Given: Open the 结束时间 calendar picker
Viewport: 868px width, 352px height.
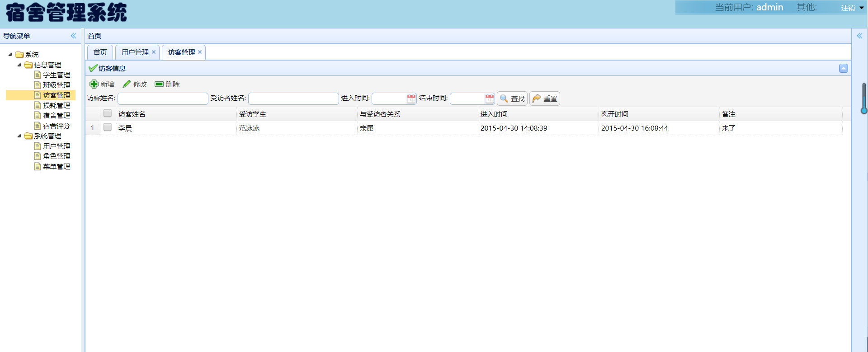Looking at the screenshot, I should [x=490, y=99].
